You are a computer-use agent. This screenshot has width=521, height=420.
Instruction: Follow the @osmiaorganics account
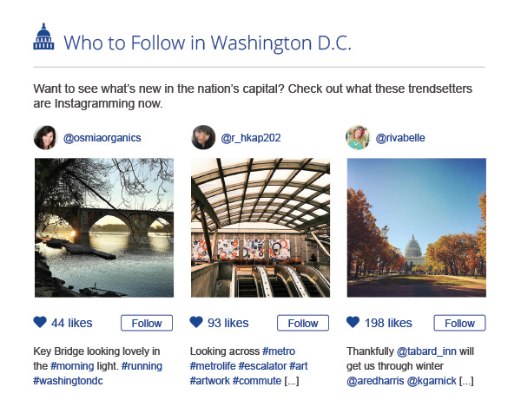click(147, 323)
